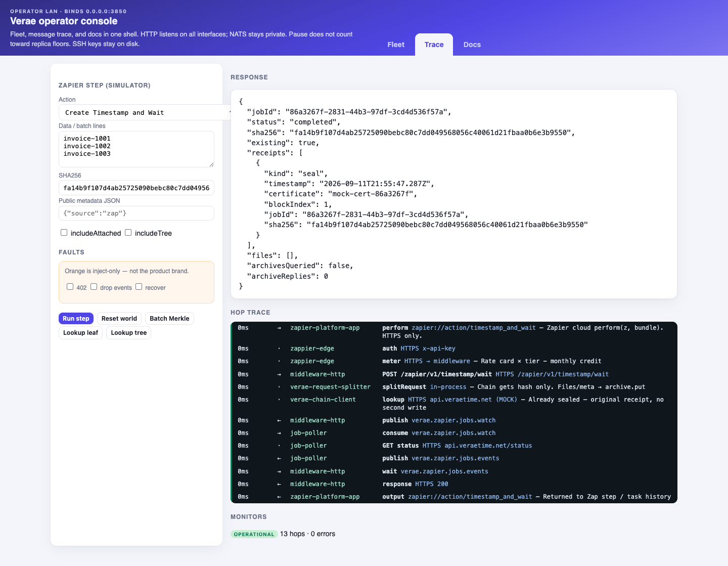
Task: Enable the drop events fault checkbox
Action: coord(94,287)
